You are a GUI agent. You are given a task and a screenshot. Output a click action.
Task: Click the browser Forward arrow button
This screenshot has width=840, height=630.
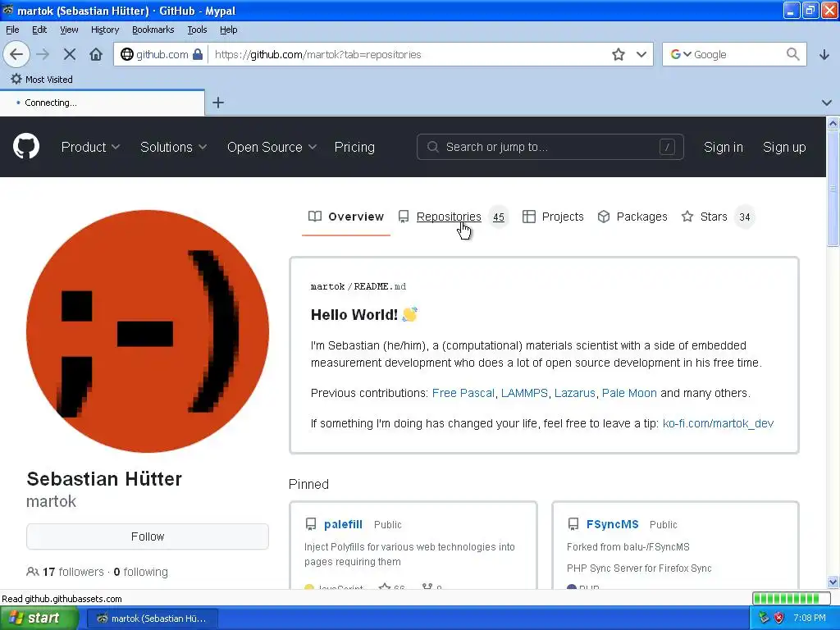(x=43, y=54)
